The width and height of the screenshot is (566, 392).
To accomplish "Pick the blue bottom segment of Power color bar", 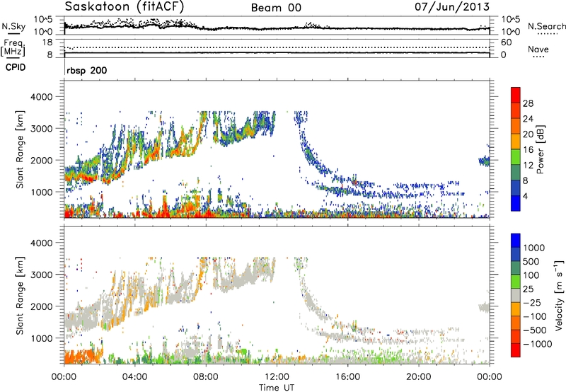I will coord(516,203).
